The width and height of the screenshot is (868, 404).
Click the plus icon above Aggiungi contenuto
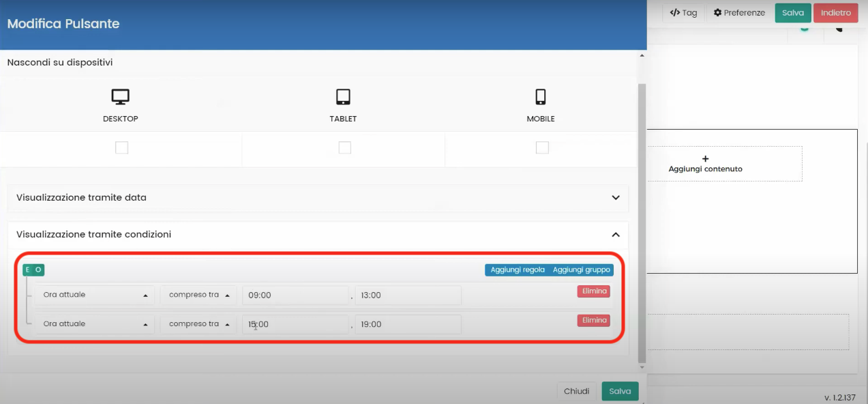point(705,158)
